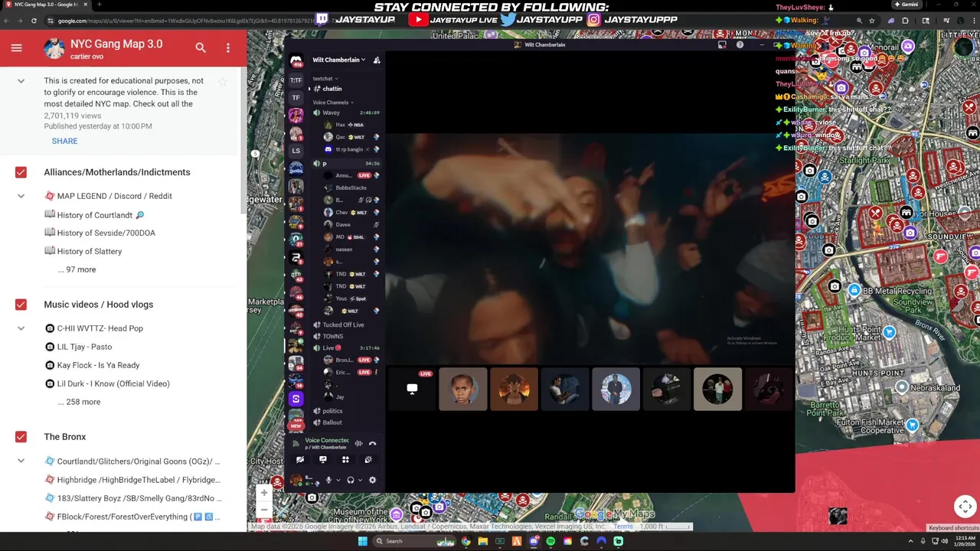Image resolution: width=980 pixels, height=551 pixels.
Task: Select 183/Slattery Boyz entry
Action: [132, 498]
